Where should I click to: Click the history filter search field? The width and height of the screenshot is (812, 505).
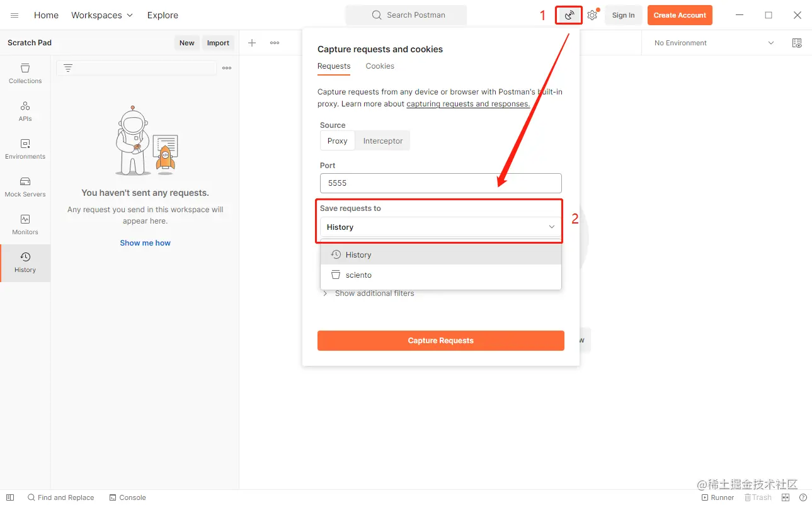137,68
